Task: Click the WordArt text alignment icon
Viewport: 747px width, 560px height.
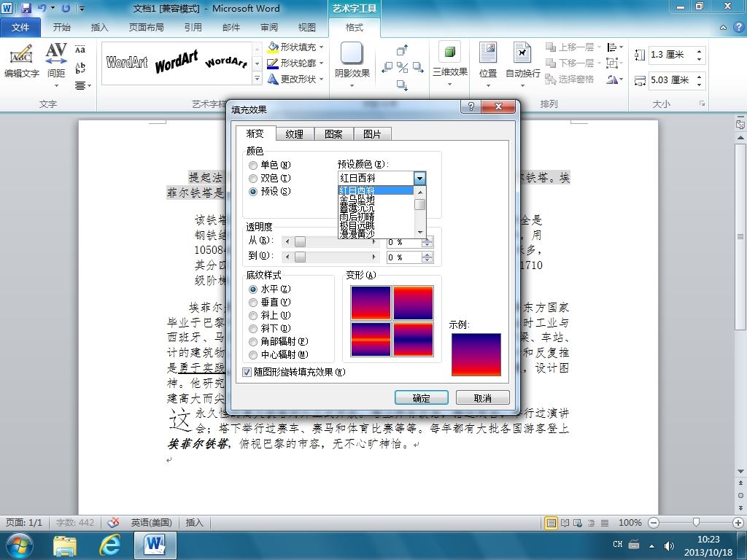Action: point(80,86)
